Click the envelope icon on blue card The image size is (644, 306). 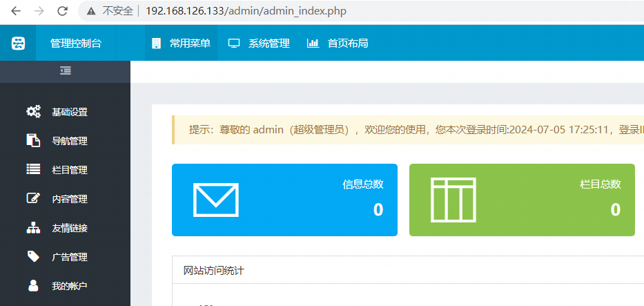[216, 200]
